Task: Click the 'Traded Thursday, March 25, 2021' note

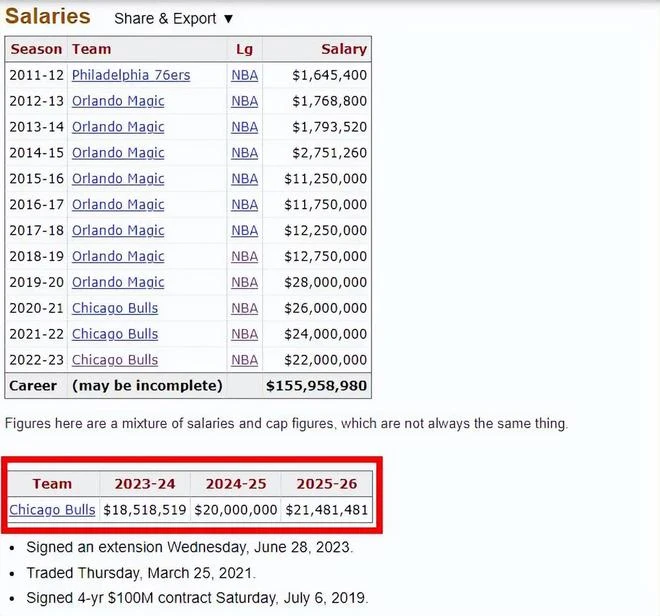Action: (x=141, y=573)
